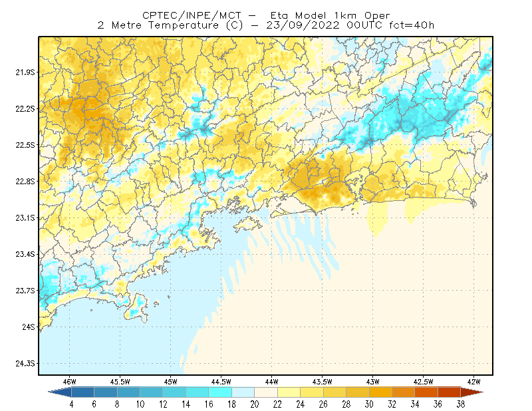Select the colorbar swatch between 4 and 6
Viewport: 532px width, 411px height.
pyautogui.click(x=82, y=392)
